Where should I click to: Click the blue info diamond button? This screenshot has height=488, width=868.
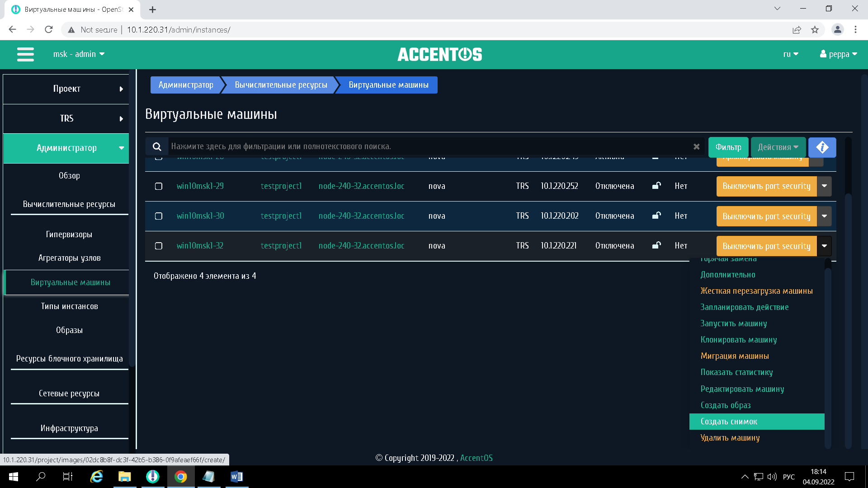click(822, 147)
